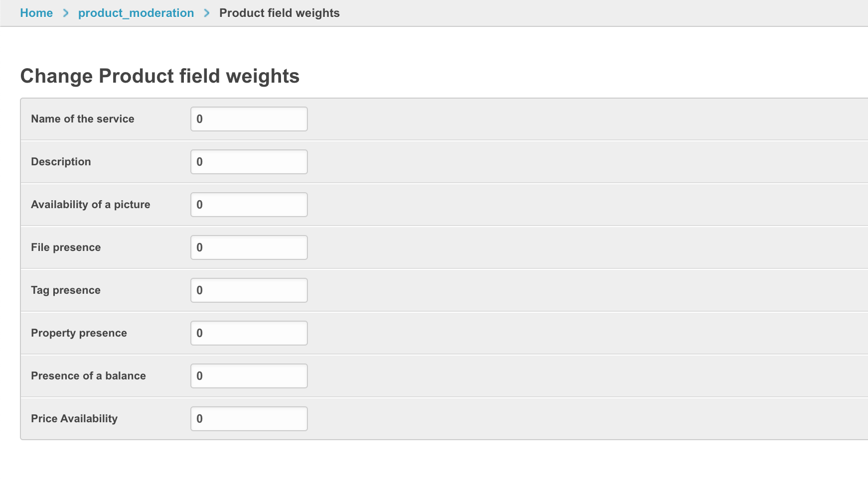Select the Product field weights breadcrumb text
The width and height of the screenshot is (868, 479).
(279, 13)
